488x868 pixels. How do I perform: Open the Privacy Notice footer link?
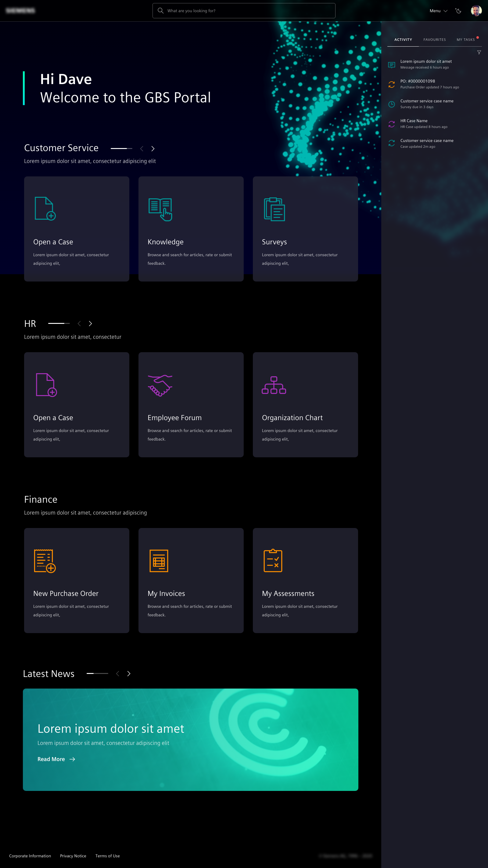[73, 856]
